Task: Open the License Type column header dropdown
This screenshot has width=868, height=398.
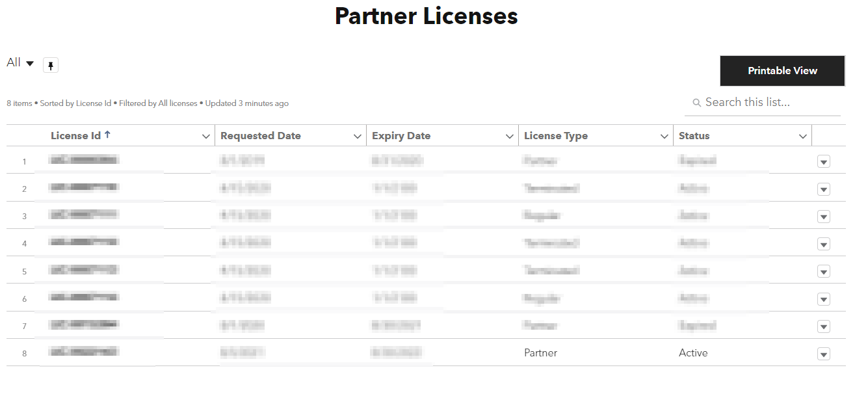Action: [664, 135]
